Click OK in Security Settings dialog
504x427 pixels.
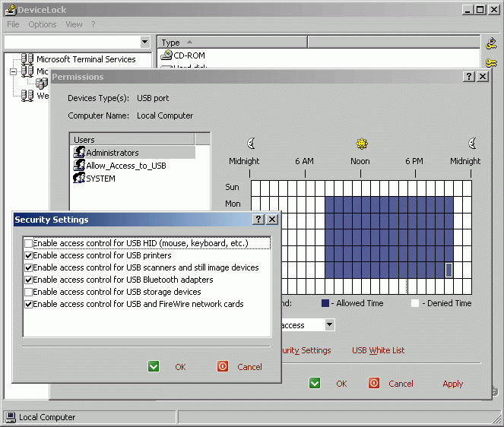pyautogui.click(x=180, y=367)
